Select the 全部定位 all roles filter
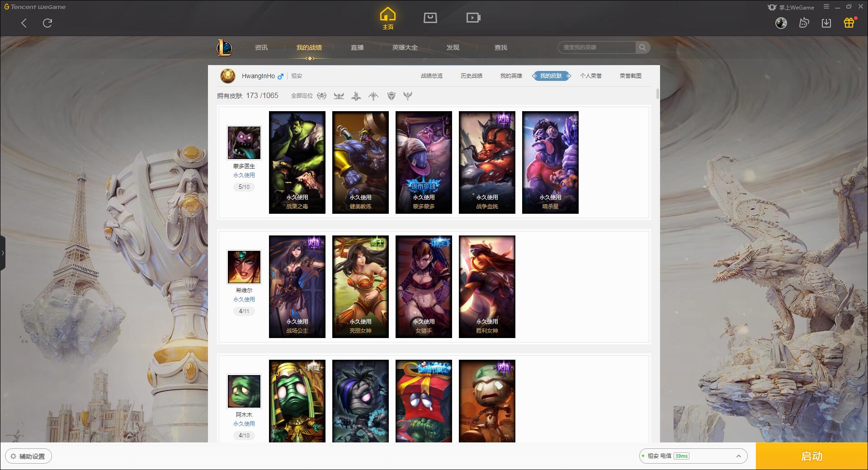 [x=302, y=96]
